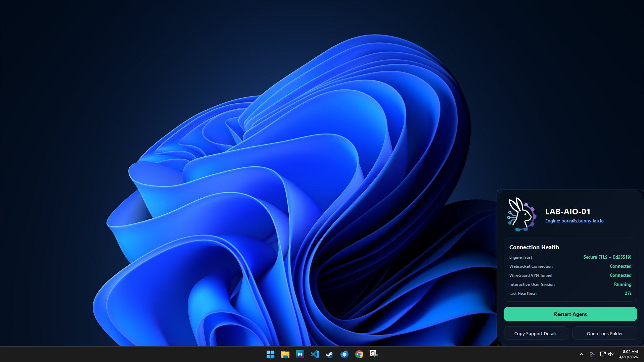
Task: Click the Borealis rabbit logo
Action: pyautogui.click(x=521, y=215)
